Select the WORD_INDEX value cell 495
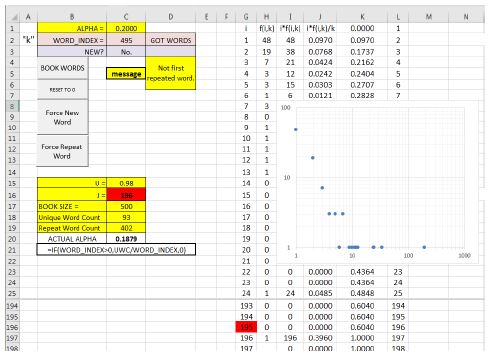Viewport: 493px width, 361px height. coord(126,40)
